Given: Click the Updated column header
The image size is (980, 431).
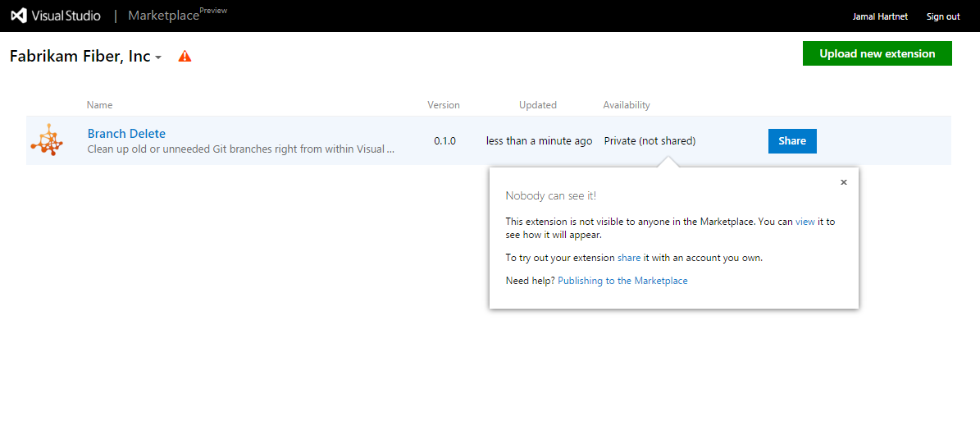Looking at the screenshot, I should (x=537, y=105).
